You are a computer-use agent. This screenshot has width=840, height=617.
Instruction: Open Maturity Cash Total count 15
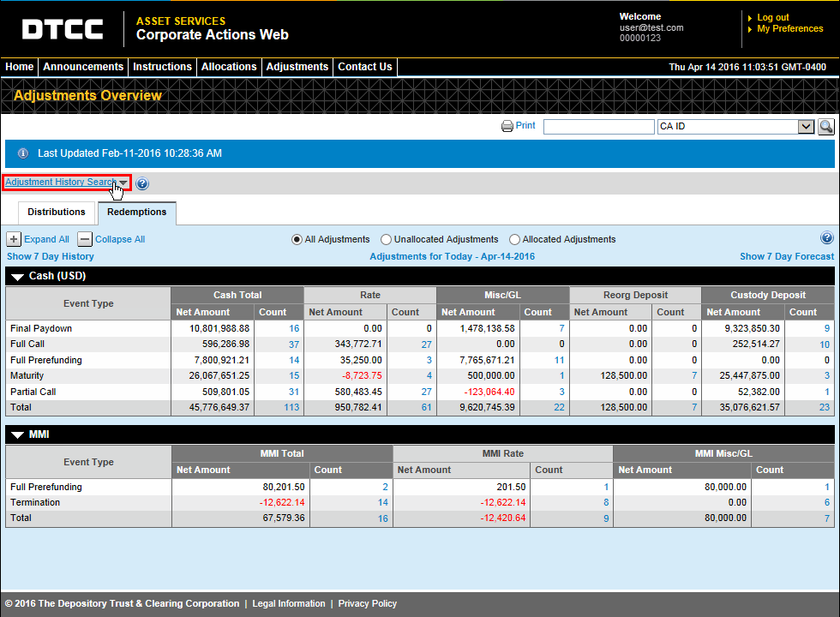[x=294, y=376]
